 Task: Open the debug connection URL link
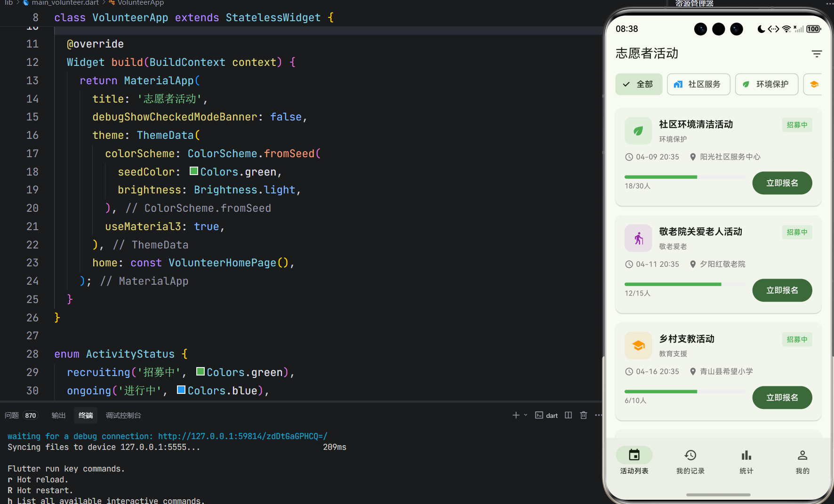click(x=242, y=436)
